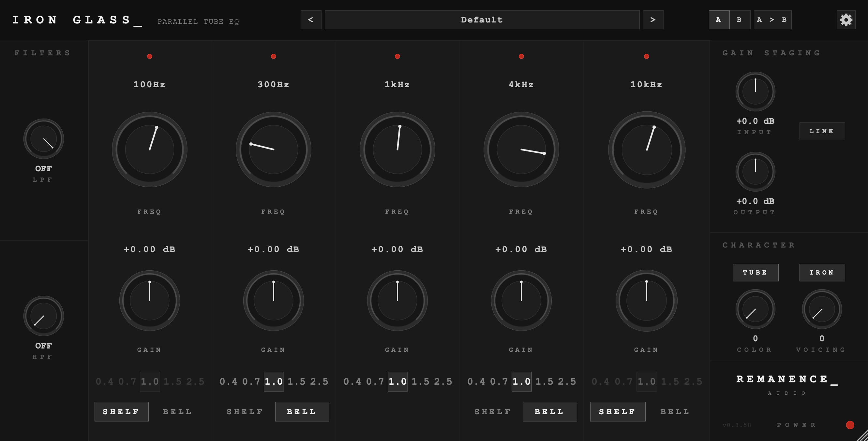Click the 1kHz frequency readout
Image resolution: width=868 pixels, height=441 pixels.
(397, 84)
